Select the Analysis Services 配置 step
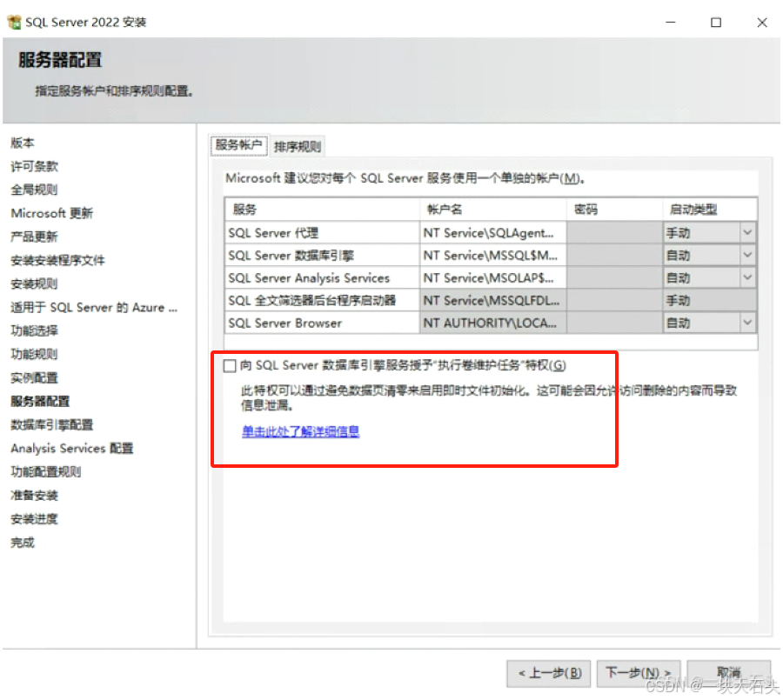Screen dimensions: 783x700 (72, 449)
